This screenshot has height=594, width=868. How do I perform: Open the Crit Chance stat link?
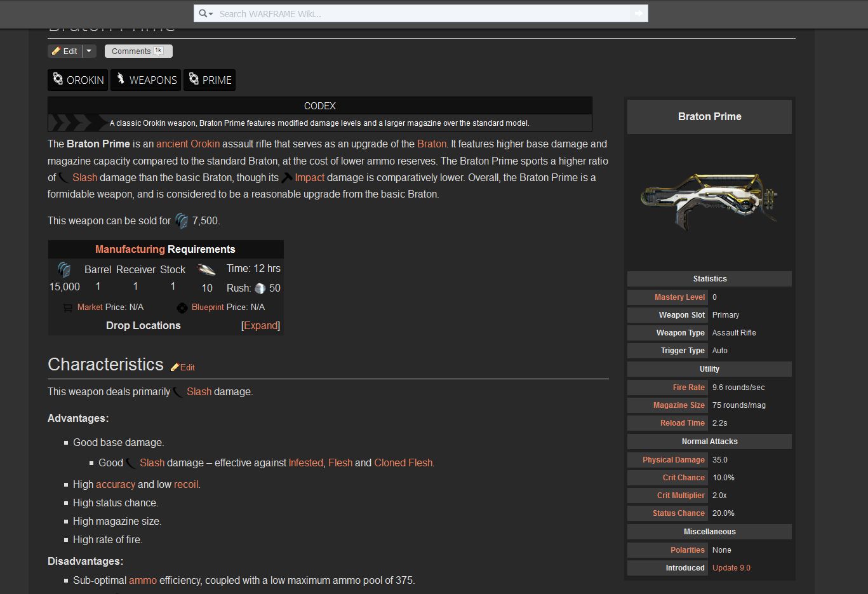[684, 478]
